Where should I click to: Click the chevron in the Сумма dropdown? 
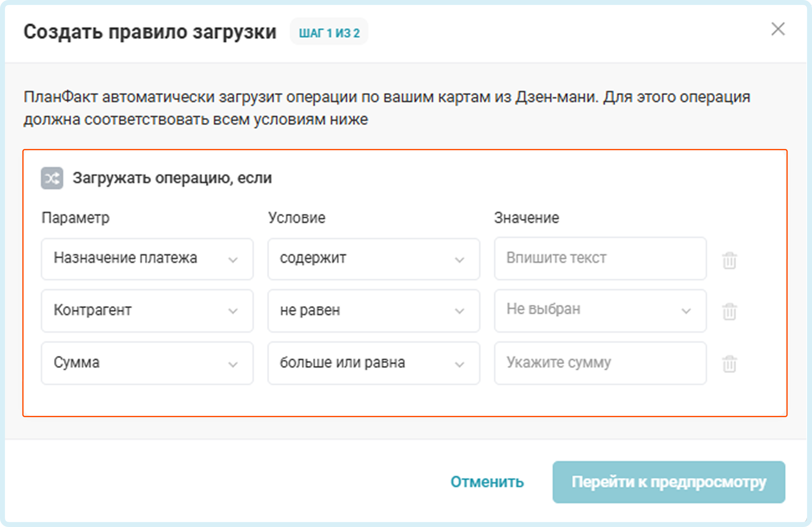tap(233, 365)
